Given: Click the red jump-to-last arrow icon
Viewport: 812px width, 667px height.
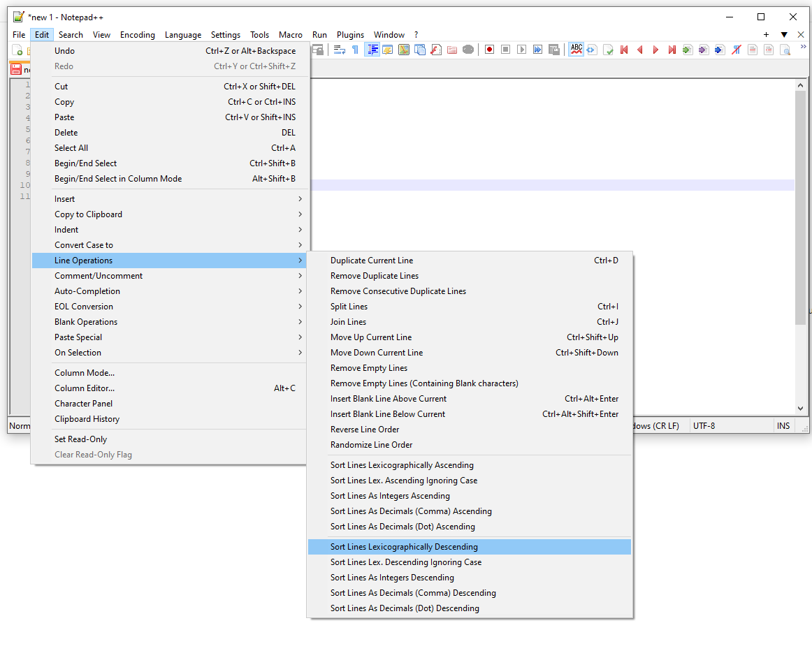Looking at the screenshot, I should [672, 50].
